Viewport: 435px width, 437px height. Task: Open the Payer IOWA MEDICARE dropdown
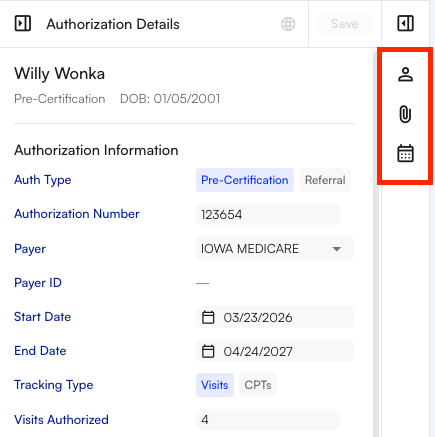pos(275,249)
